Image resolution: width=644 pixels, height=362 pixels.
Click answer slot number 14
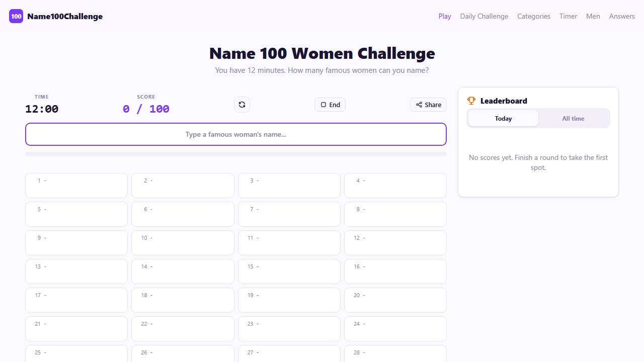[x=183, y=271]
